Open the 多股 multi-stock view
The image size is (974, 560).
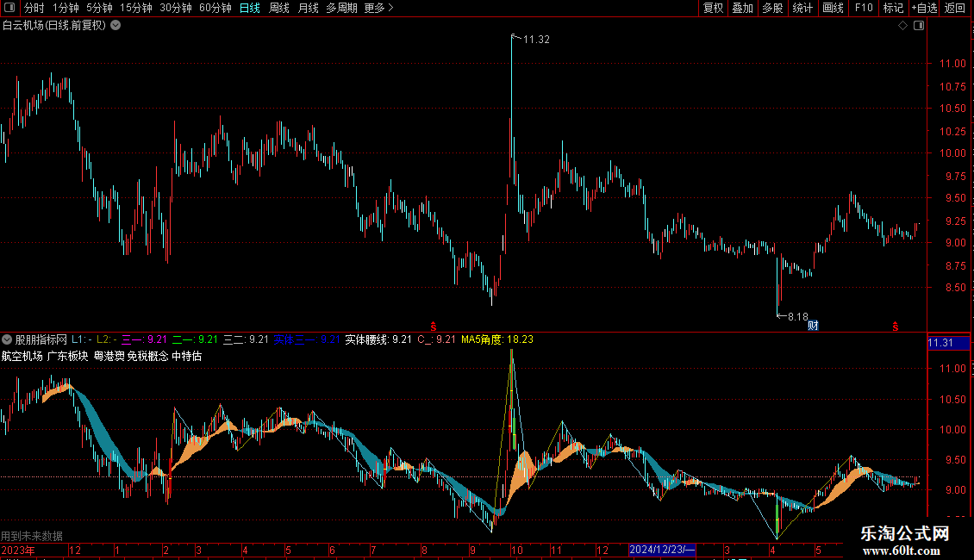(x=772, y=8)
